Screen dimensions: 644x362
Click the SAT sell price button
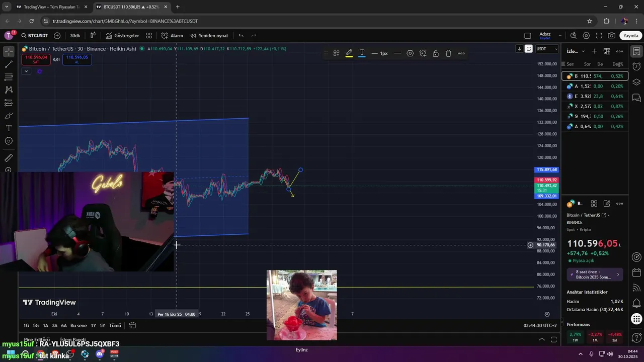35,59
